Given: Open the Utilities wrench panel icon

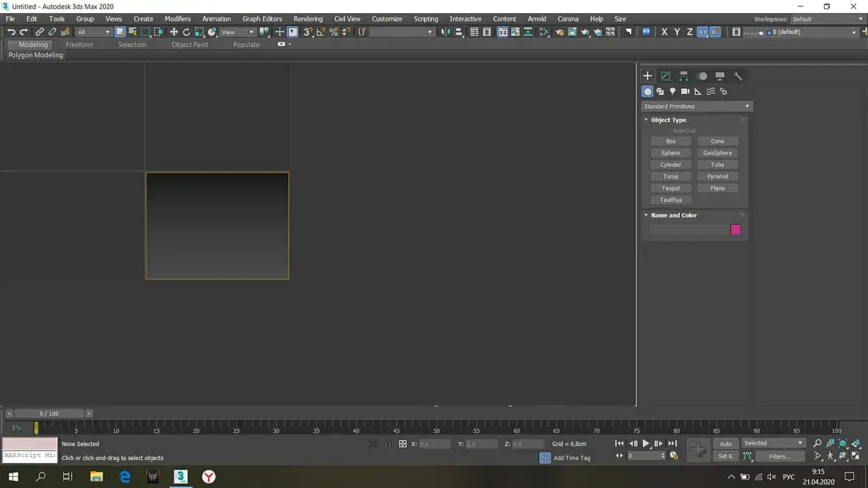Looking at the screenshot, I should [738, 76].
